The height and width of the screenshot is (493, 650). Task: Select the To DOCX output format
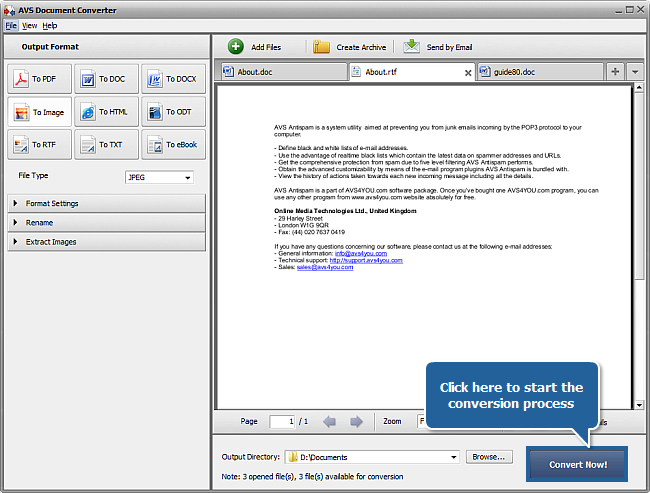(x=173, y=79)
